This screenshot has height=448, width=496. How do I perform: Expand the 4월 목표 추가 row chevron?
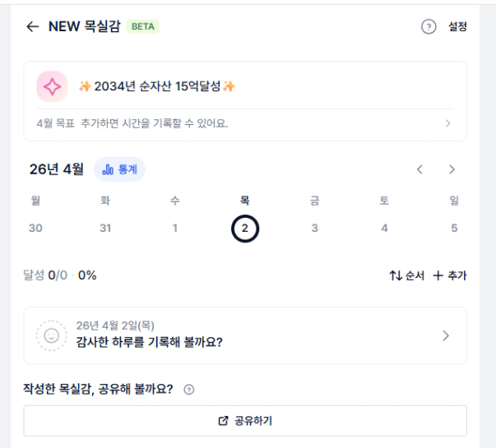(447, 124)
